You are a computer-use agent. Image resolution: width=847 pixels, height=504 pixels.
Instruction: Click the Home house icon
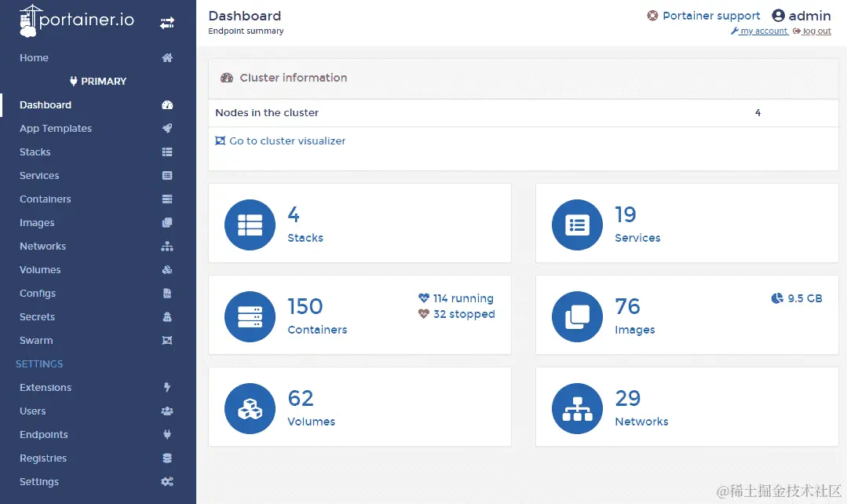click(x=167, y=58)
